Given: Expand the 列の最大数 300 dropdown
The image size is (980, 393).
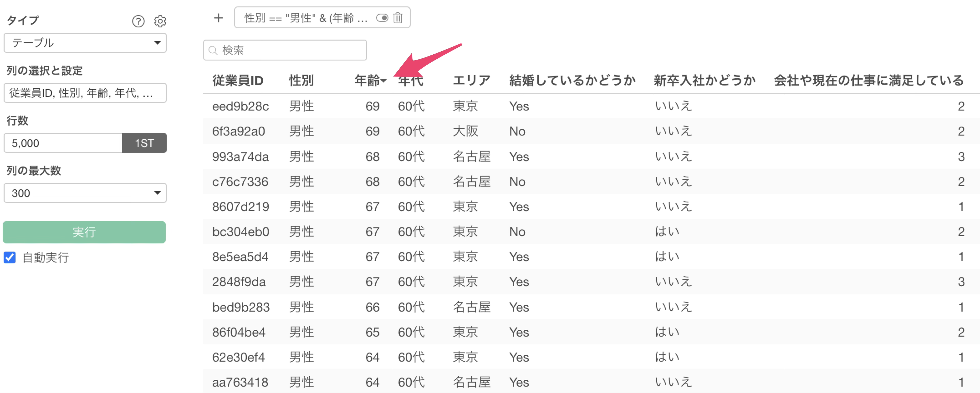Looking at the screenshot, I should pyautogui.click(x=85, y=193).
